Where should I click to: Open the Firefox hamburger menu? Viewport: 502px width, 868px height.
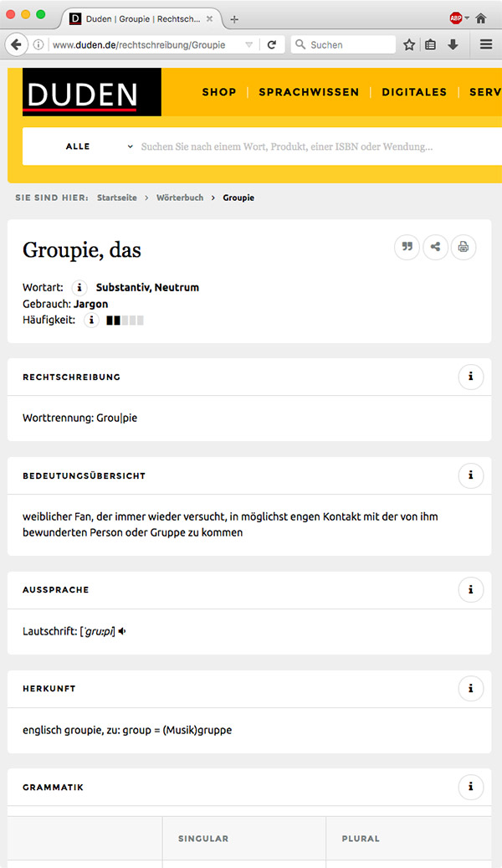[x=486, y=45]
